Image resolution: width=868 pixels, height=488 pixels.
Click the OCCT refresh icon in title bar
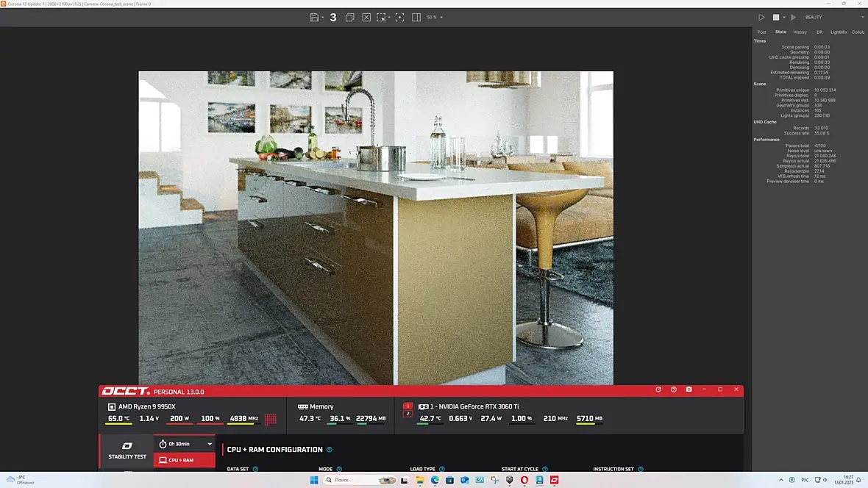point(658,390)
